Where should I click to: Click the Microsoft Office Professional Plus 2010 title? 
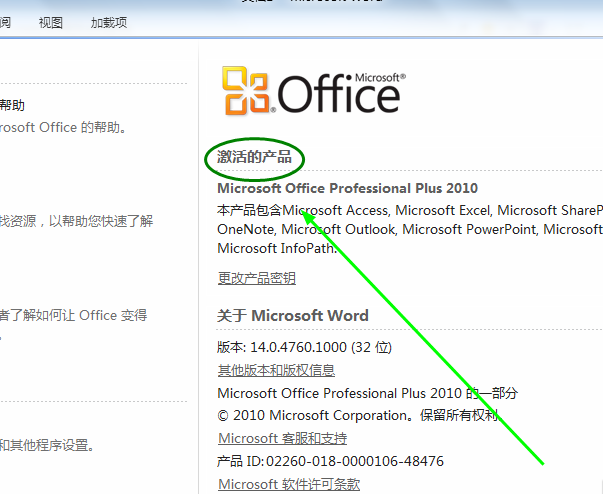tap(347, 188)
